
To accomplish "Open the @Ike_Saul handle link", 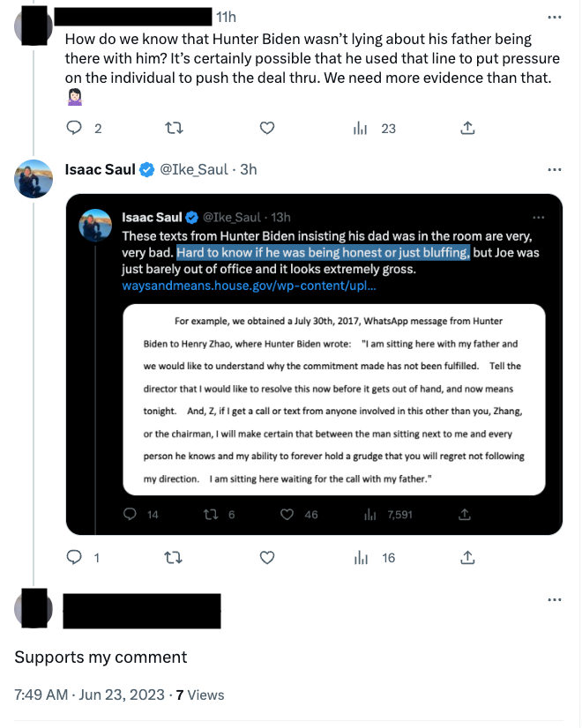I will [194, 169].
